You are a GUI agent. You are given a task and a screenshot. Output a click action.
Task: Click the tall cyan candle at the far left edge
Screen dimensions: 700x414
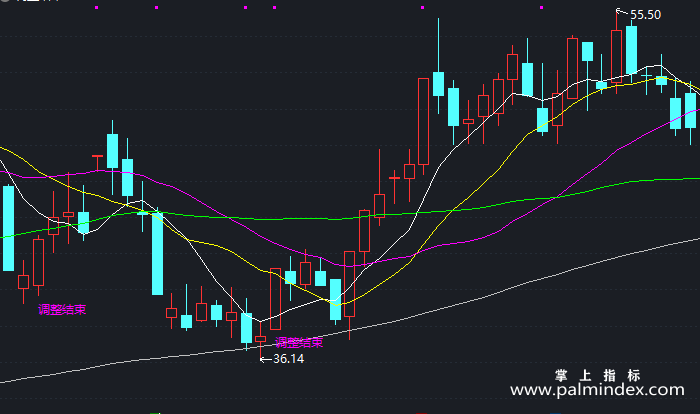point(8,228)
